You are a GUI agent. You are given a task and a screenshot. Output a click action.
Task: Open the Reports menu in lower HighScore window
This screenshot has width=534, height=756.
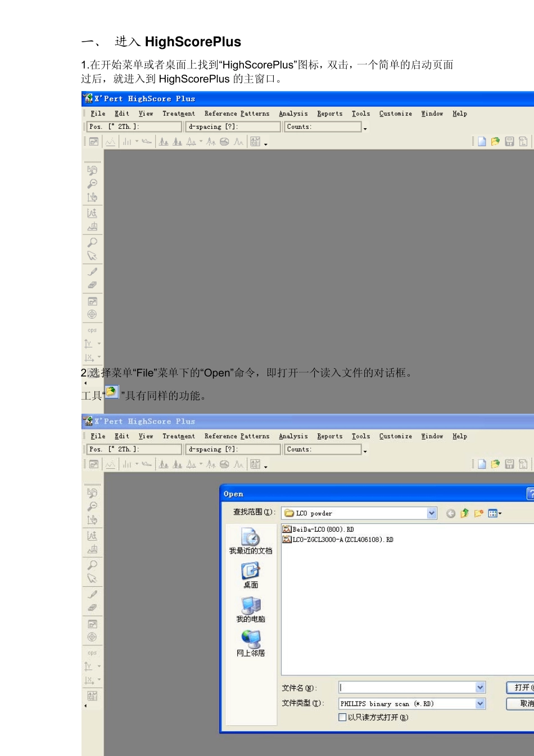[329, 436]
